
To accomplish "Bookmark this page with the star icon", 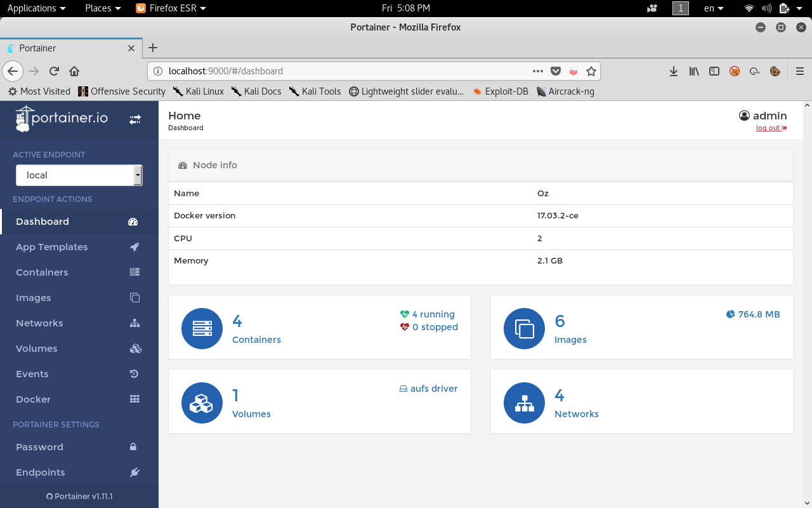I will [591, 71].
